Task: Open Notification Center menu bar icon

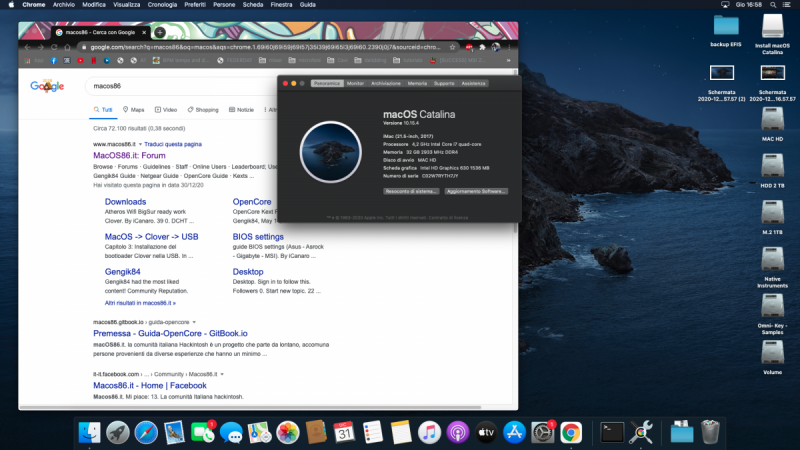Action: pos(786,5)
